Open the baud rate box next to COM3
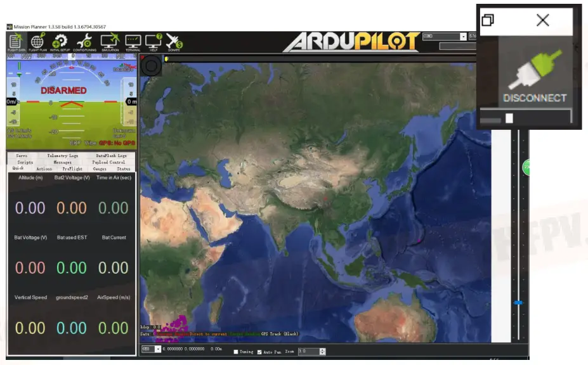The image size is (588, 365). click(473, 36)
